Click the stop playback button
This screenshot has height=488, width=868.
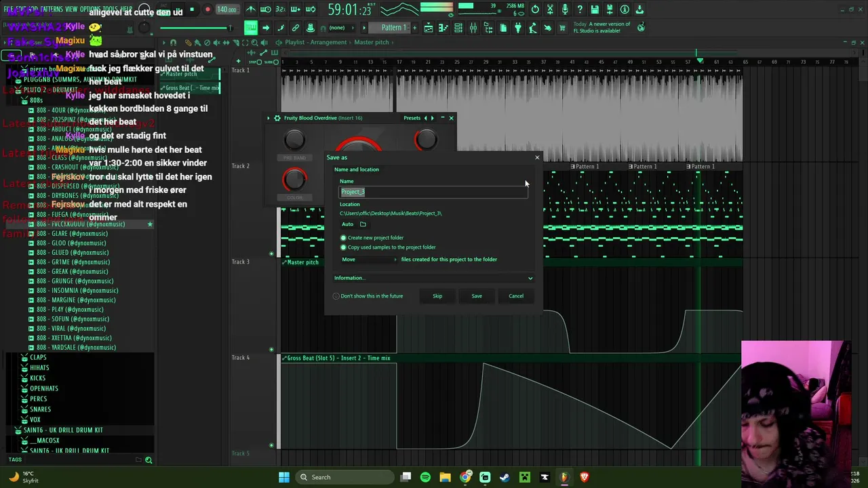click(192, 9)
